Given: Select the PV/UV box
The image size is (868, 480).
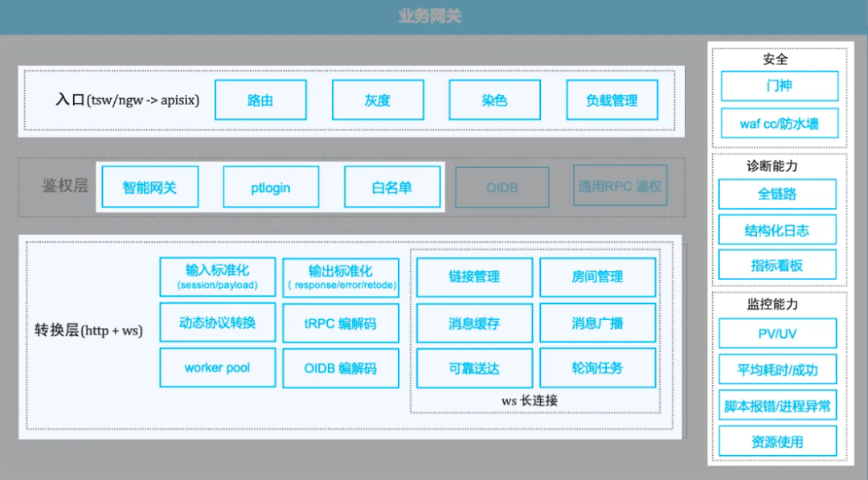Looking at the screenshot, I should pos(777,334).
